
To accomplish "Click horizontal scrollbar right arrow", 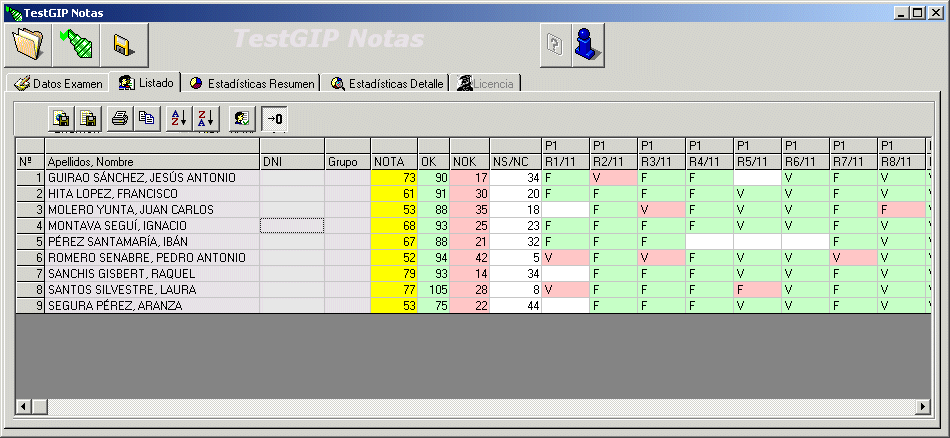I will click(x=923, y=406).
